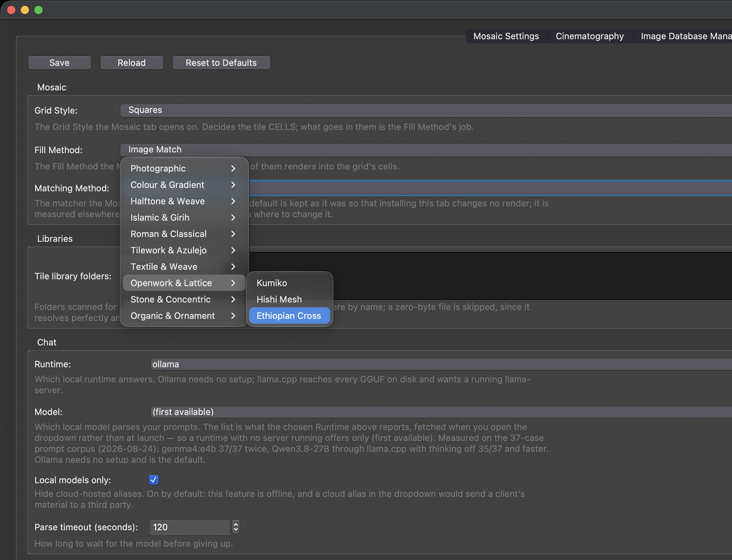Click the Reload button
Screen dimensions: 732x560
click(x=132, y=63)
